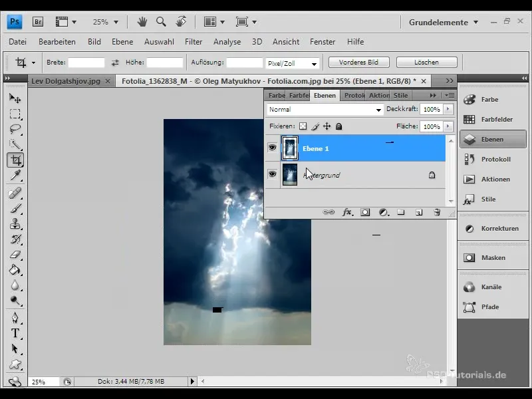The width and height of the screenshot is (532, 399).
Task: Select the Clone Stamp tool
Action: click(x=15, y=224)
